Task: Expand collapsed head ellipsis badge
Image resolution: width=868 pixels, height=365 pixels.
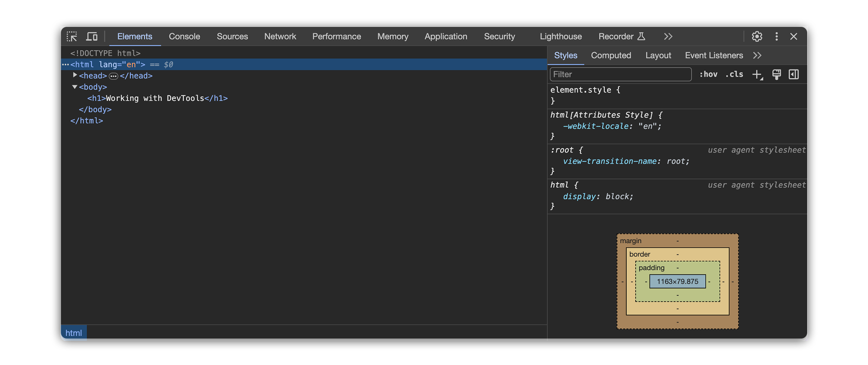Action: click(x=114, y=76)
